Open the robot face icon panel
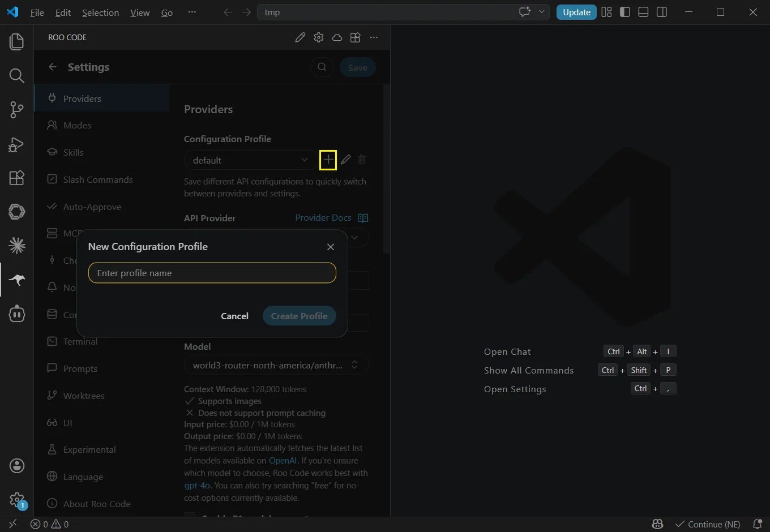 (x=17, y=314)
